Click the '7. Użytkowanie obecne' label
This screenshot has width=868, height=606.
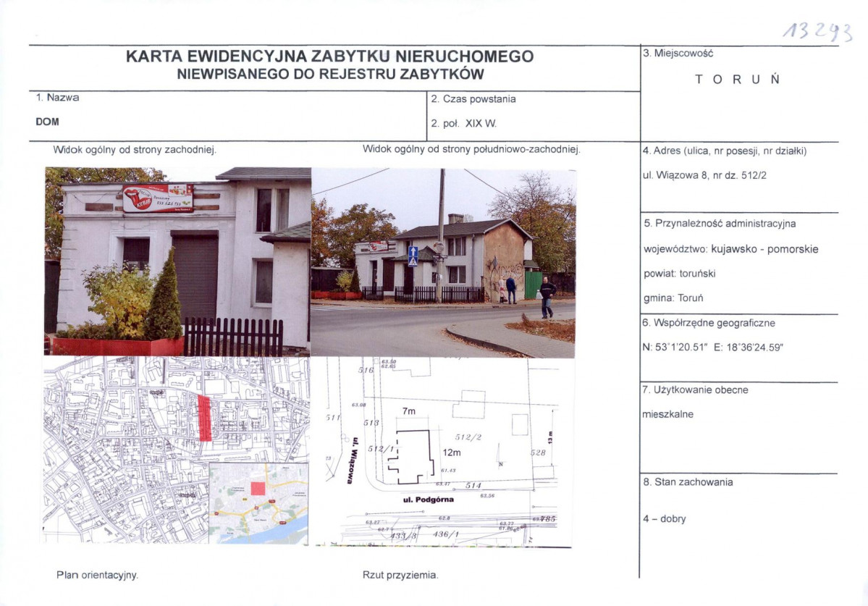click(x=695, y=390)
